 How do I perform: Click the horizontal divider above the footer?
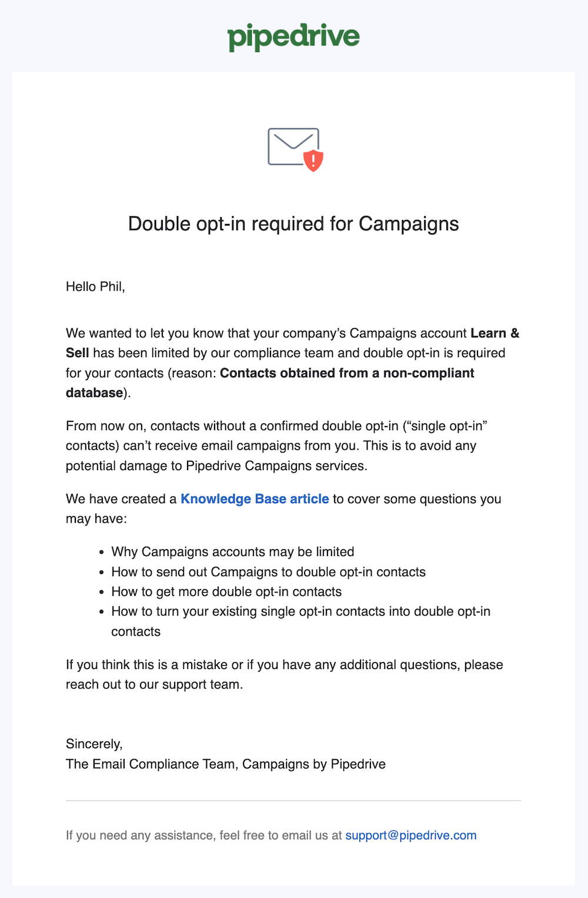[293, 800]
